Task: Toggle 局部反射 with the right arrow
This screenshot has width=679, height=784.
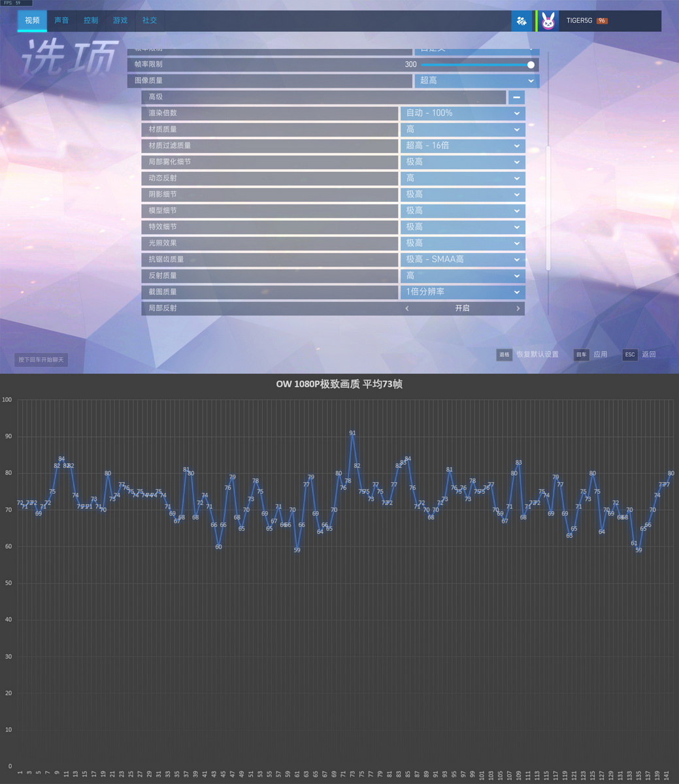Action: click(x=518, y=308)
